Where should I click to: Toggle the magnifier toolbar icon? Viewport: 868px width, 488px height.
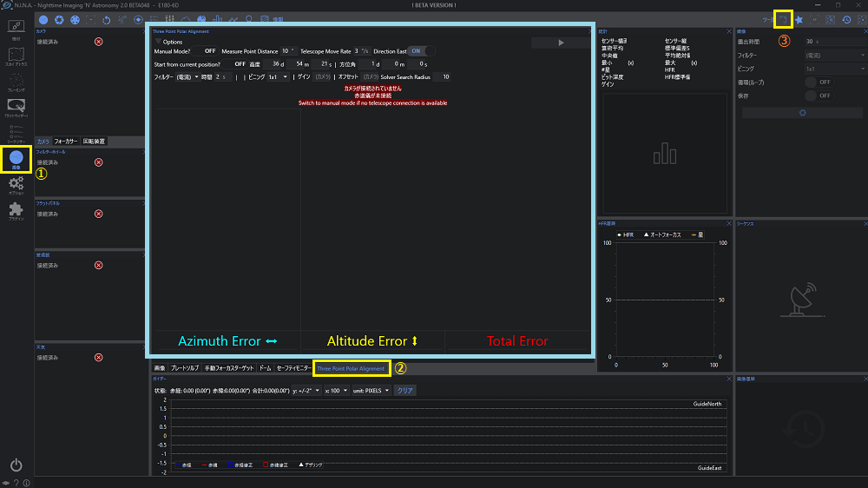(x=249, y=19)
